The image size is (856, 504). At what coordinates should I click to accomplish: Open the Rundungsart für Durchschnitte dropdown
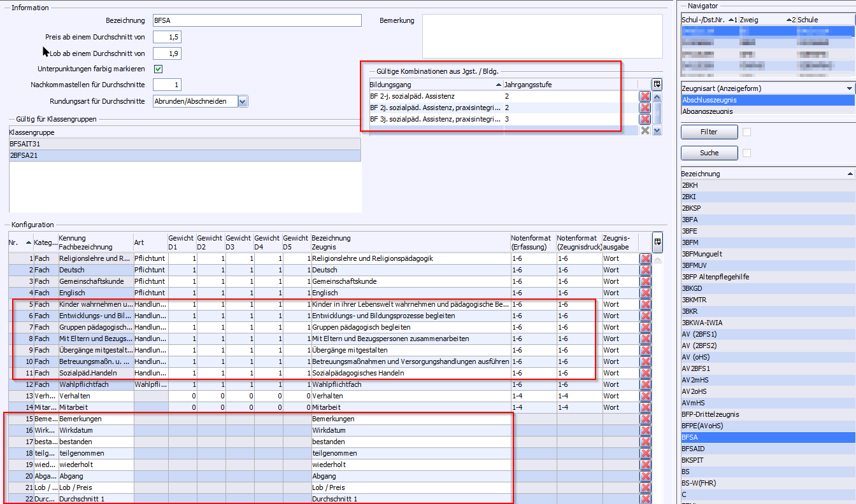point(243,101)
